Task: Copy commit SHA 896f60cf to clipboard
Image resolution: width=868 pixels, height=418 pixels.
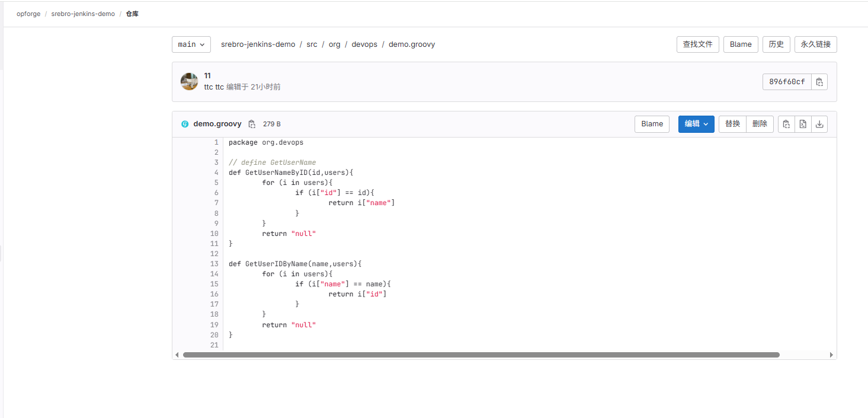Action: coord(819,82)
